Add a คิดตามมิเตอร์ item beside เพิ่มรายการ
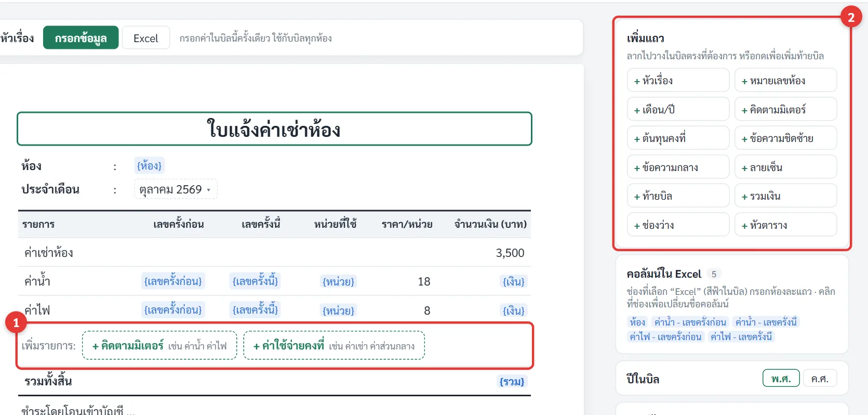 (x=159, y=345)
